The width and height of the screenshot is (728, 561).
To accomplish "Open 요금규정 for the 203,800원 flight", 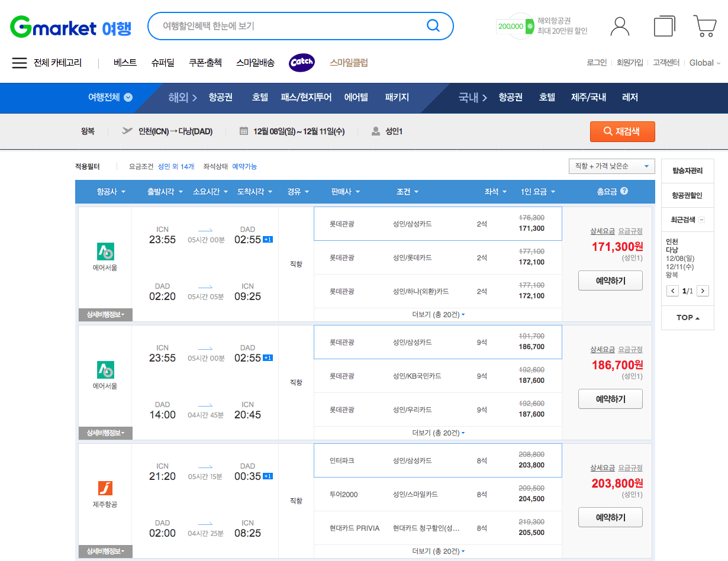I will coord(630,468).
